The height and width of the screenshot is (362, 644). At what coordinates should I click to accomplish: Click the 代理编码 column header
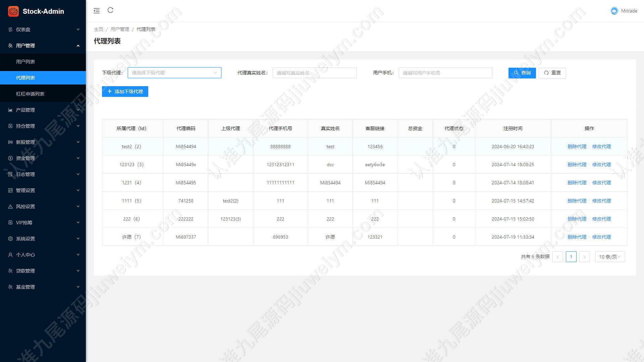click(186, 128)
